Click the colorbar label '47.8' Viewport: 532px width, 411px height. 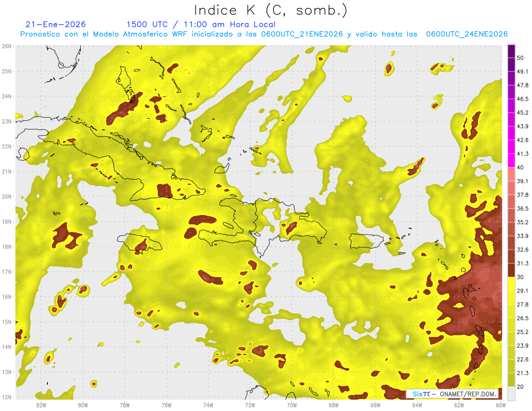(x=522, y=85)
